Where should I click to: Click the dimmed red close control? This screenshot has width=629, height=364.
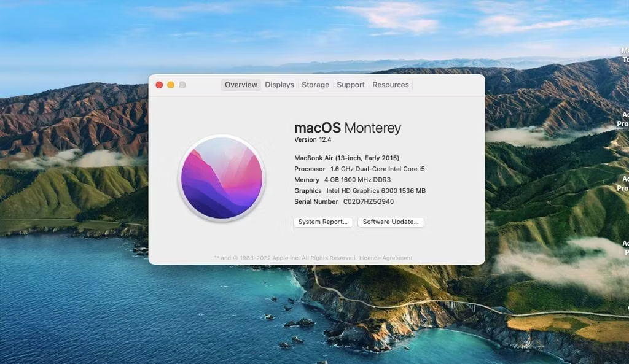[159, 85]
